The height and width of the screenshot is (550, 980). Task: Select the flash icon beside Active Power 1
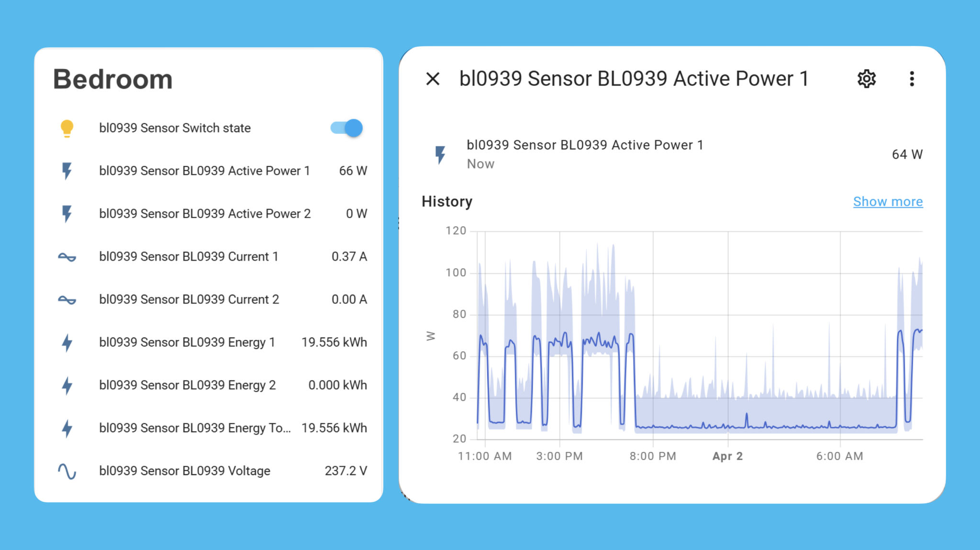click(67, 170)
